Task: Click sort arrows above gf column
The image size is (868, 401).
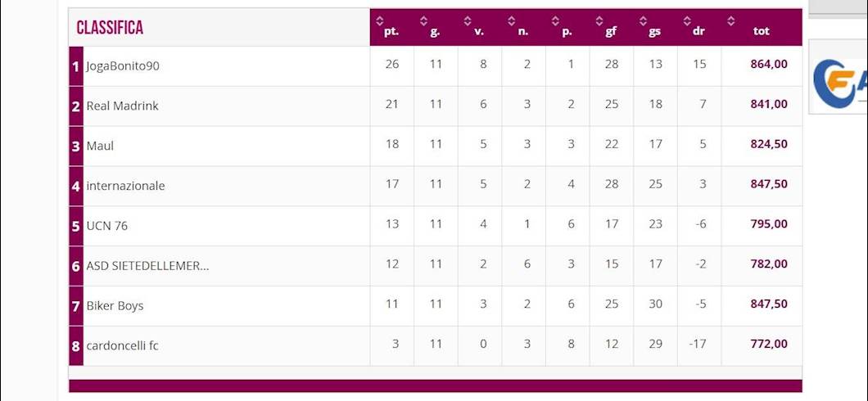Action: (599, 20)
